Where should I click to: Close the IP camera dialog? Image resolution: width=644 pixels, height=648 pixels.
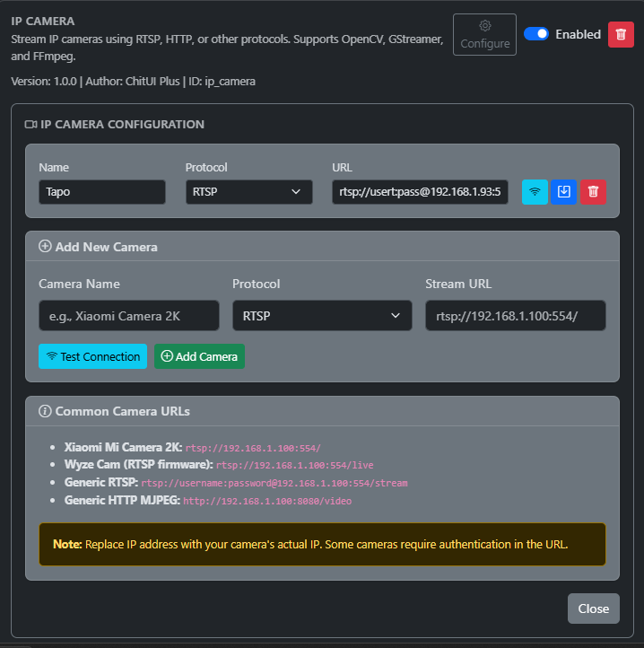pyautogui.click(x=593, y=609)
